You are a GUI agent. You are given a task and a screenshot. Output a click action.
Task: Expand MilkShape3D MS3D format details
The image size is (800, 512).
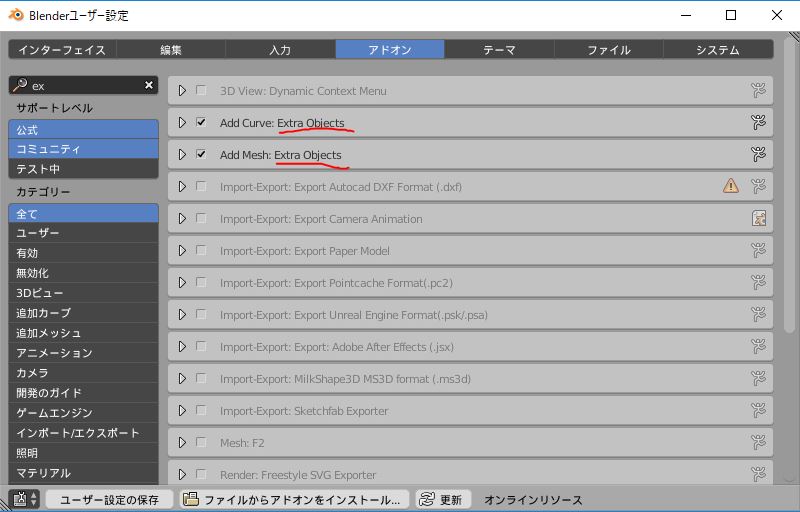click(x=182, y=379)
